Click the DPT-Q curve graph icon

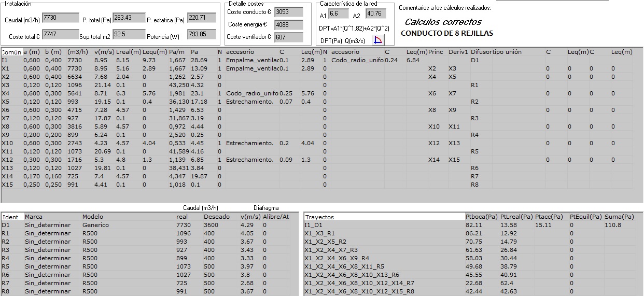pyautogui.click(x=379, y=41)
